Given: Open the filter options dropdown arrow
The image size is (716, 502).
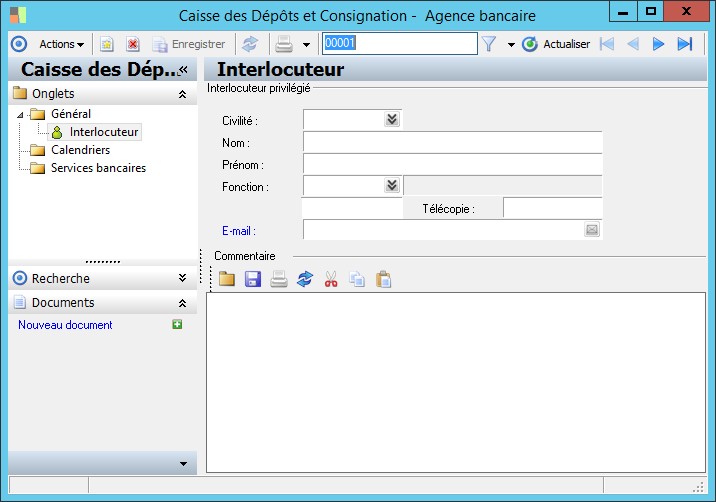Looking at the screenshot, I should point(511,45).
